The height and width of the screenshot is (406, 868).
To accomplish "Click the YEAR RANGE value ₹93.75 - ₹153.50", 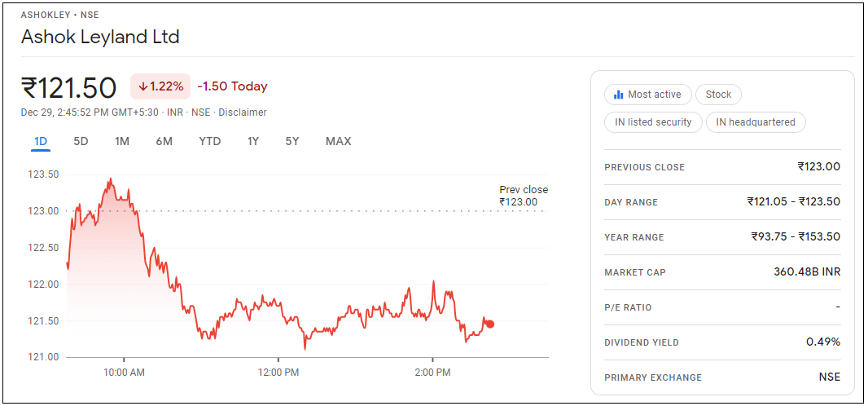I will pyautogui.click(x=796, y=236).
